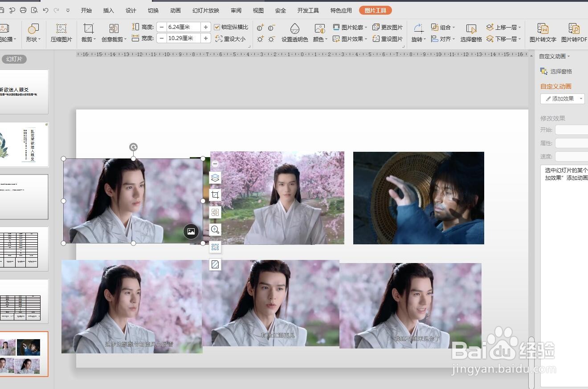Open print preview from quick access toolbar
This screenshot has width=588, height=389.
point(34,10)
